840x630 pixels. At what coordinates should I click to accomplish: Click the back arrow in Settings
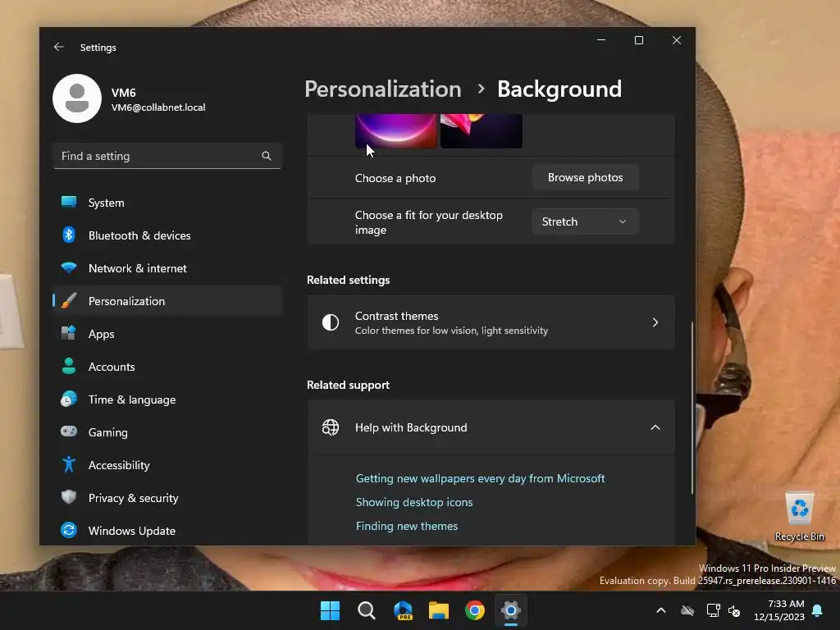coord(59,47)
